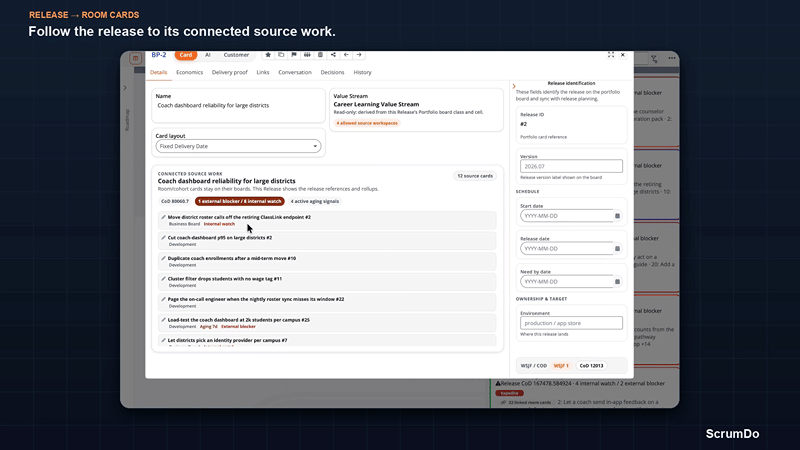
Task: Switch to the Customer mode pill
Action: [236, 55]
